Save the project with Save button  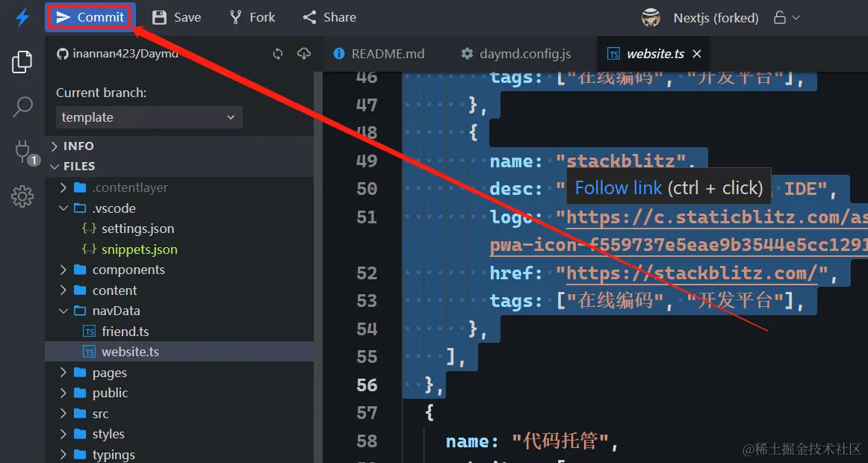[x=176, y=18]
